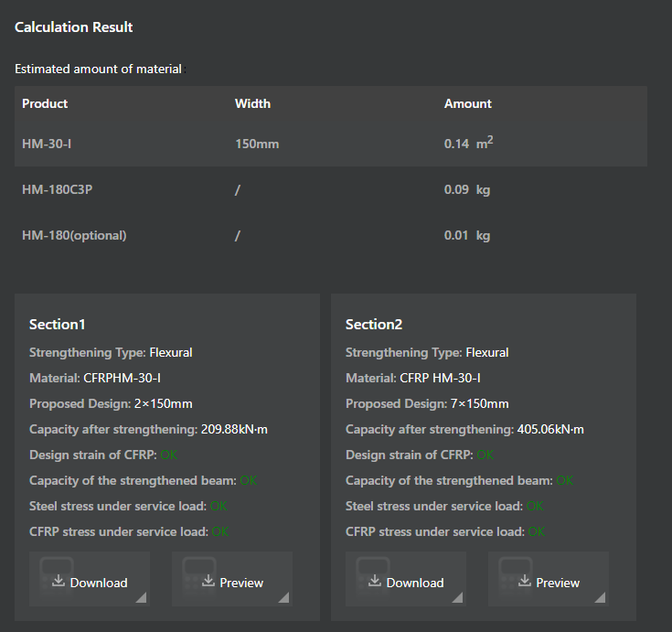
Task: Expand corner triangle on Section1 Download button
Action: (x=140, y=598)
